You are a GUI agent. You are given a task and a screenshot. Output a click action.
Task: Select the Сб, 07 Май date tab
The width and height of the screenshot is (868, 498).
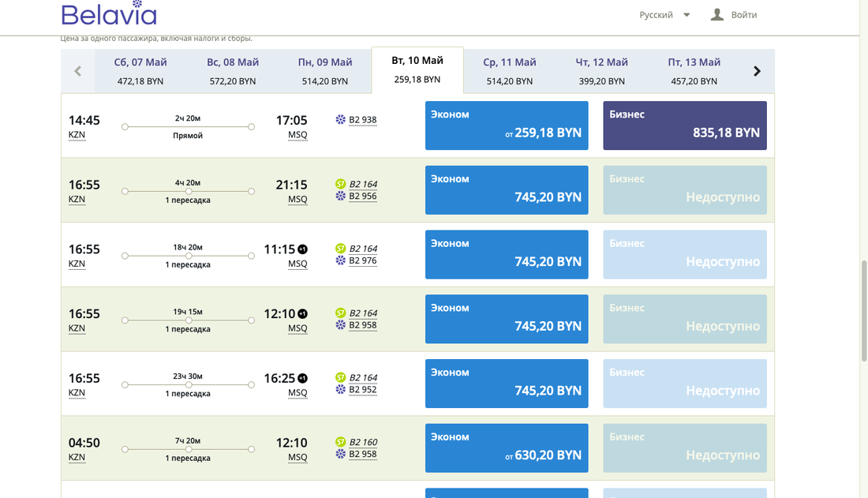point(140,71)
